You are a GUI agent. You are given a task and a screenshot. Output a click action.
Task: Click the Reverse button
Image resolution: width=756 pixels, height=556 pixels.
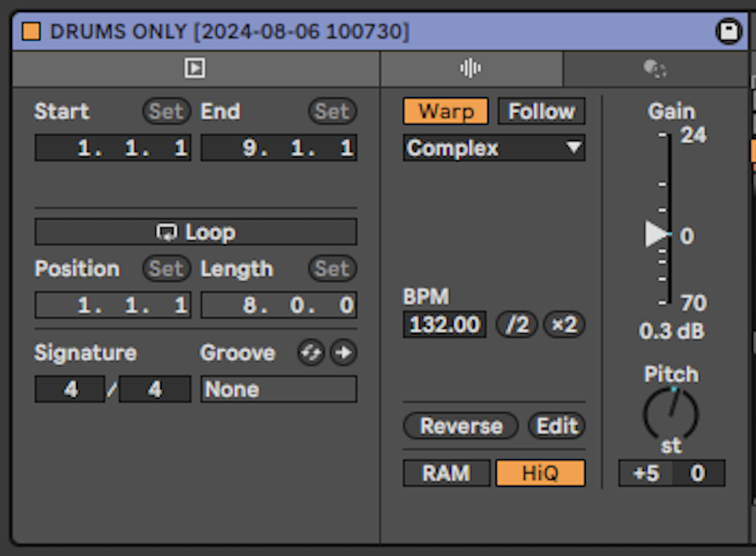[461, 426]
